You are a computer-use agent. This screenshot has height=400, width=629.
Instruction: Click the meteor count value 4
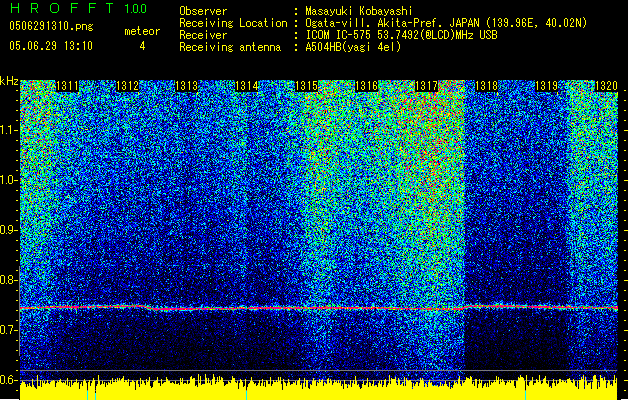point(142,46)
